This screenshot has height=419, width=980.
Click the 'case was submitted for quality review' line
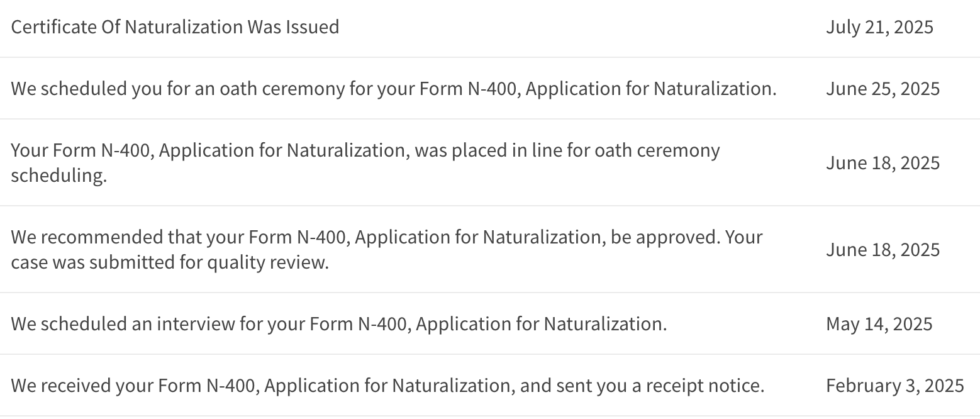click(170, 262)
